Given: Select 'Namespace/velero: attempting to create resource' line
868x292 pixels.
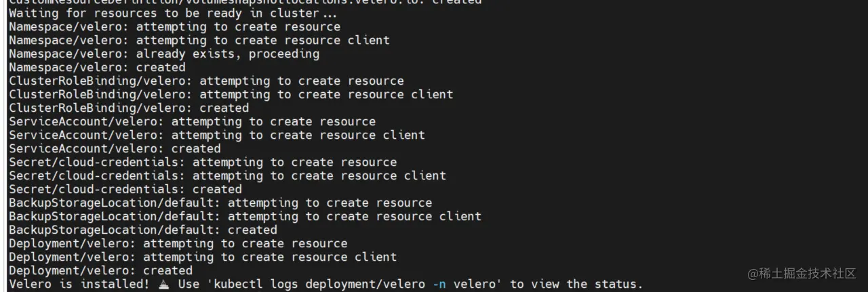Looking at the screenshot, I should point(175,26).
